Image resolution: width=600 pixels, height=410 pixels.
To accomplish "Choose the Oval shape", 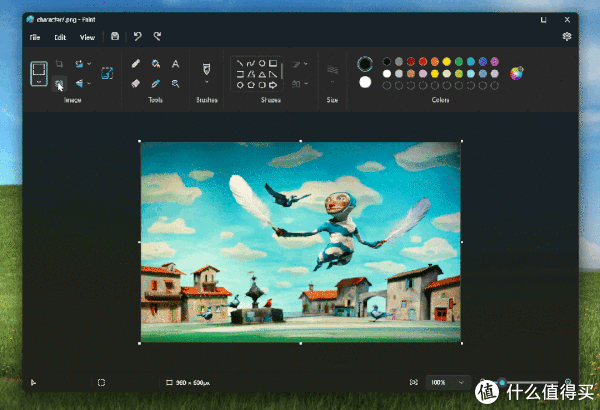I will tap(262, 63).
